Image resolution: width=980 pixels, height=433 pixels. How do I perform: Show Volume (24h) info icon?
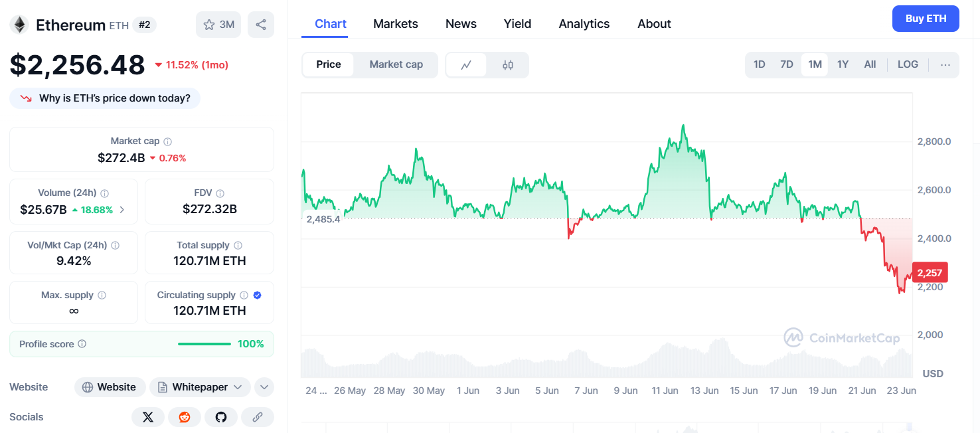point(104,193)
